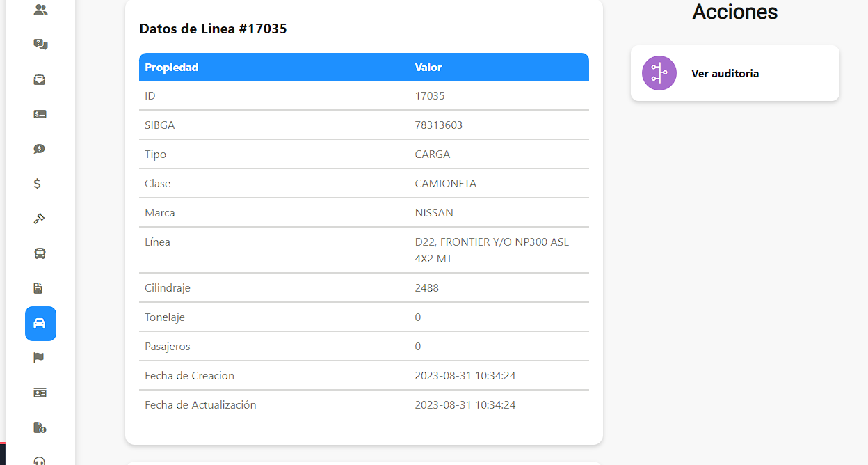Screen dimensions: 868x465
Task: Select the Marca value NISSAN
Action: [434, 213]
